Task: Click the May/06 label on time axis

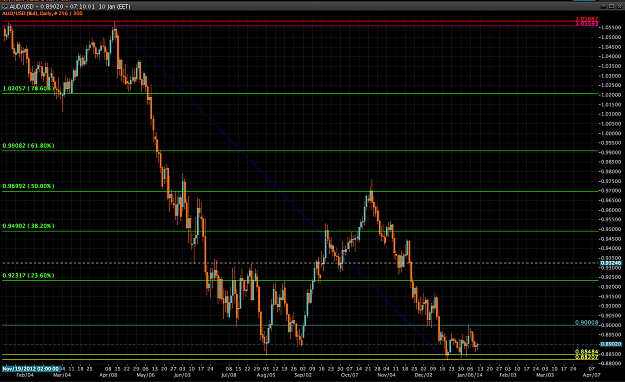Action: (x=145, y=375)
